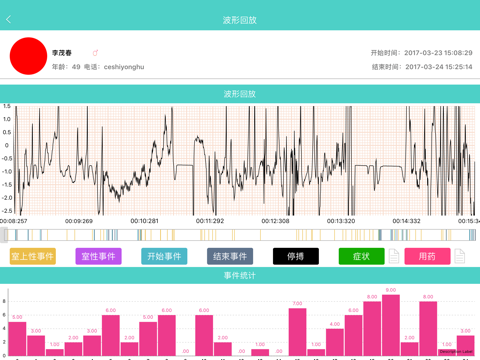Image resolution: width=480 pixels, height=360 pixels.
Task: Open the note icon beside 症状
Action: coord(394,256)
